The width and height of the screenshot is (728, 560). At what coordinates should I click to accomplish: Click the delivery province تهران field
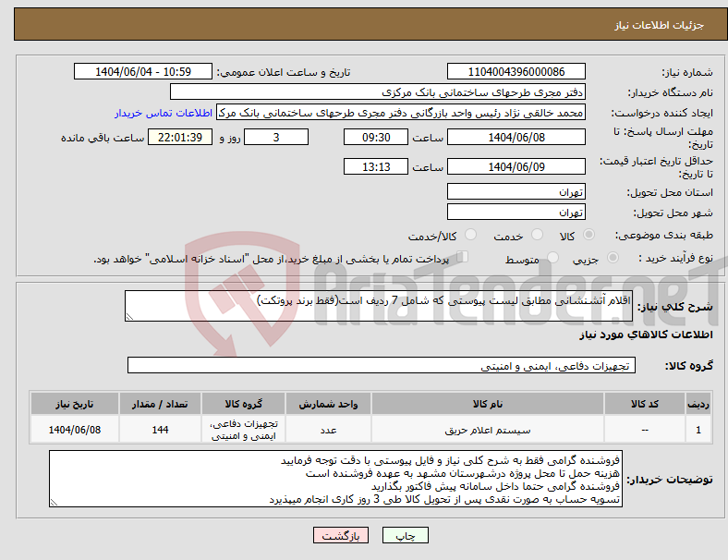516,191
